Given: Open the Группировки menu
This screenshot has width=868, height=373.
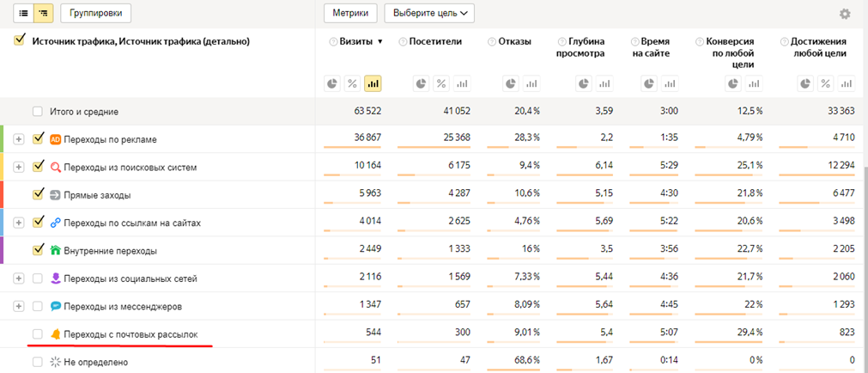Looking at the screenshot, I should [x=96, y=13].
